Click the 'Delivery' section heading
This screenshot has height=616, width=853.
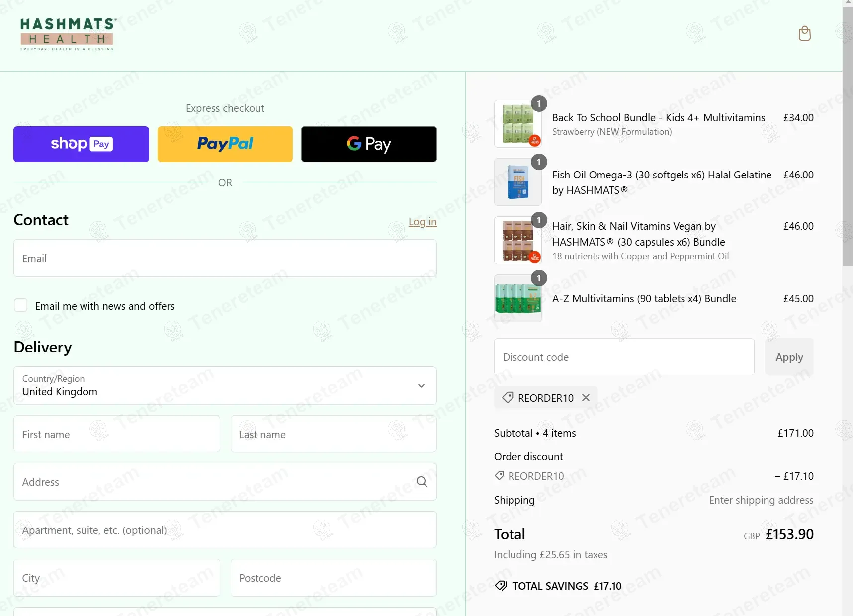(43, 347)
